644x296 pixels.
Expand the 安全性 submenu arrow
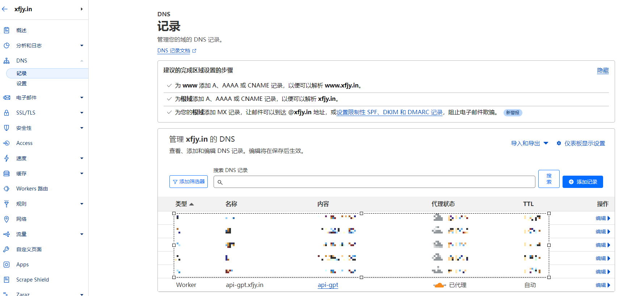pyautogui.click(x=82, y=128)
